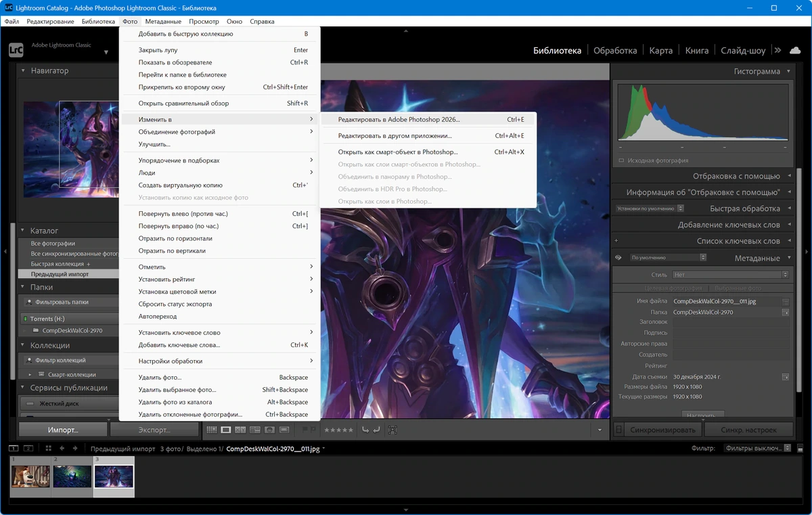Open the Стиль dropdown showing Нет
The height and width of the screenshot is (515, 812).
pyautogui.click(x=731, y=275)
